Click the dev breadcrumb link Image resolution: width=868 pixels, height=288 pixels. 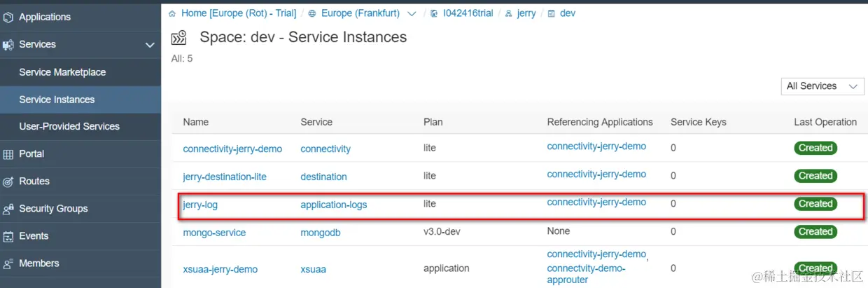[568, 13]
